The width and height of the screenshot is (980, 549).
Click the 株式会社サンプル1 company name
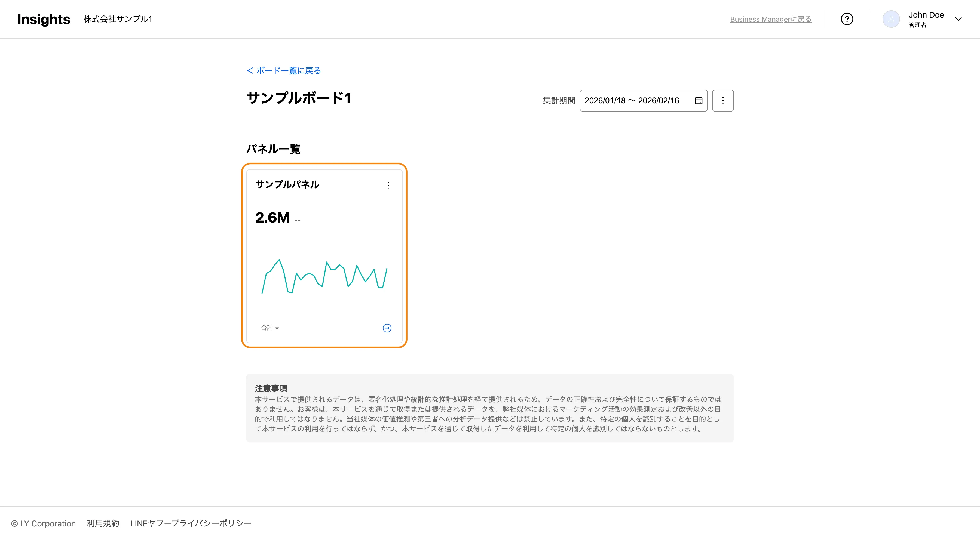[118, 19]
